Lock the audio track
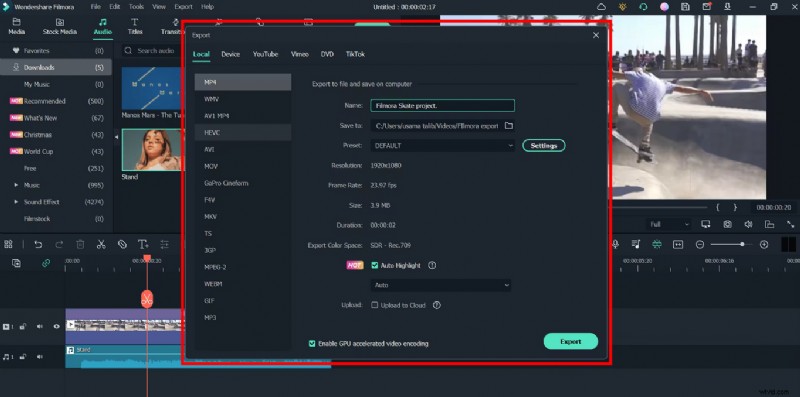This screenshot has height=397, width=800. (x=22, y=357)
